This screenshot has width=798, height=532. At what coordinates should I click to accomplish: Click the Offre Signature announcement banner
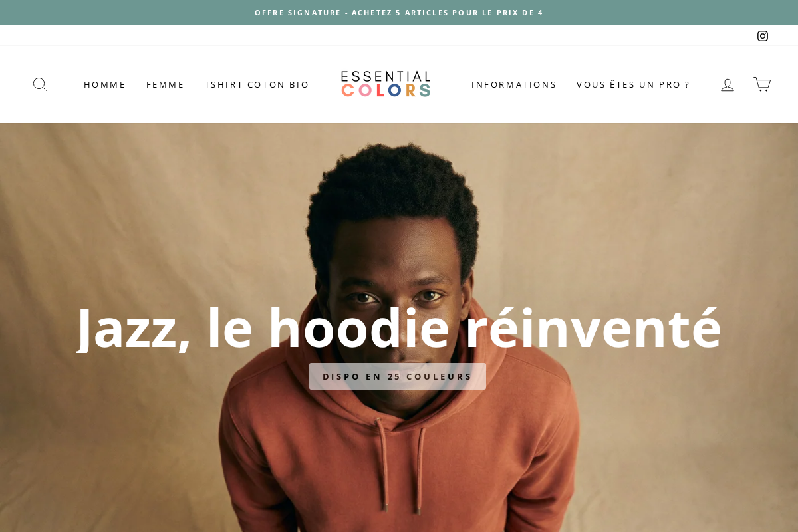(399, 13)
